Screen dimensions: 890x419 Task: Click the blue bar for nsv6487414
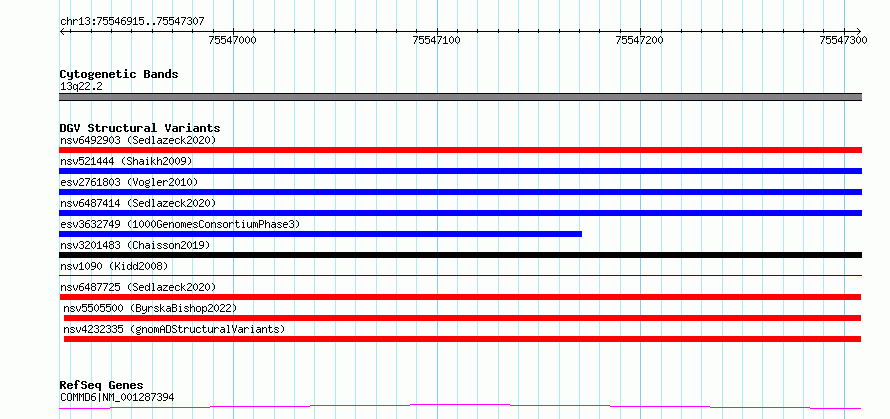tap(460, 213)
